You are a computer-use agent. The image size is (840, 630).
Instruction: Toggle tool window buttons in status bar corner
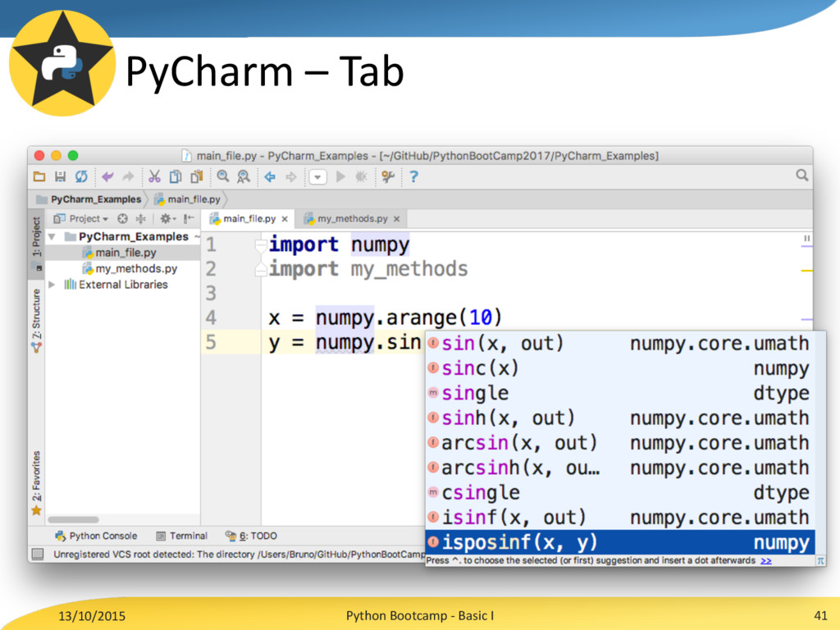(x=38, y=554)
